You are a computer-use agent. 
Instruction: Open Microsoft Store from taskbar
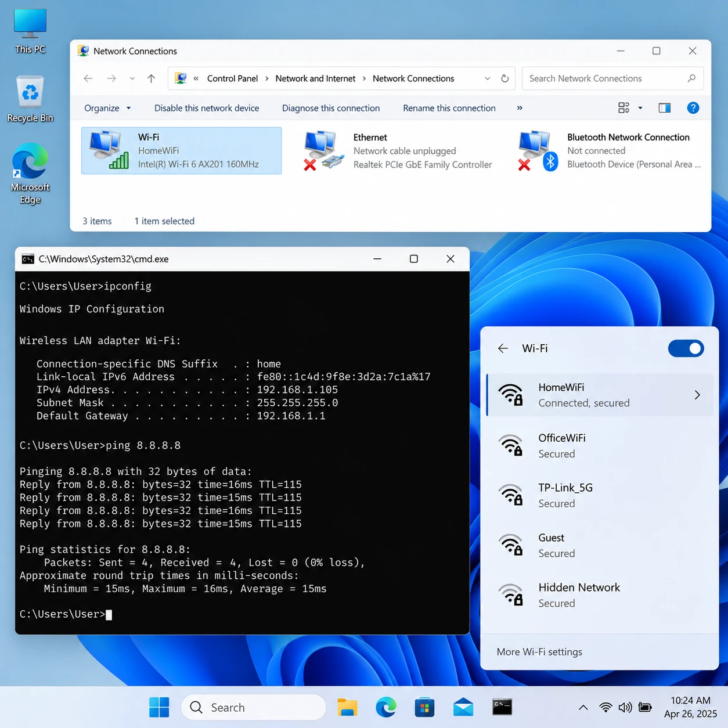424,707
